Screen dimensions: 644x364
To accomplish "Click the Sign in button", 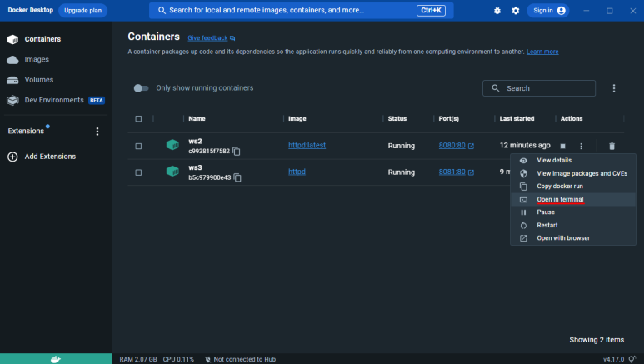I will (x=549, y=11).
